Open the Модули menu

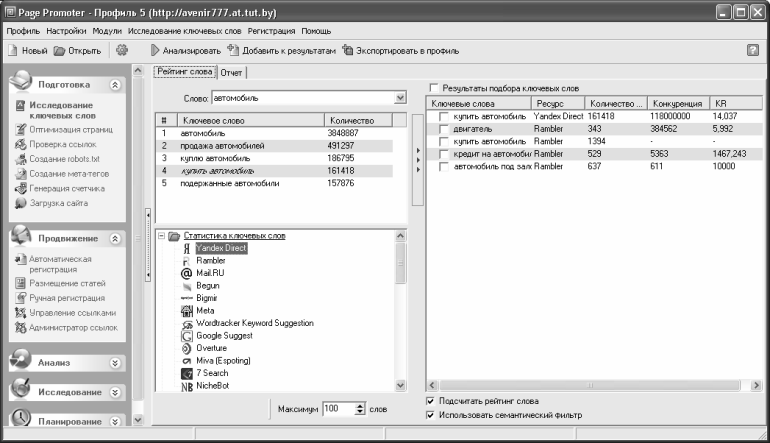point(107,31)
